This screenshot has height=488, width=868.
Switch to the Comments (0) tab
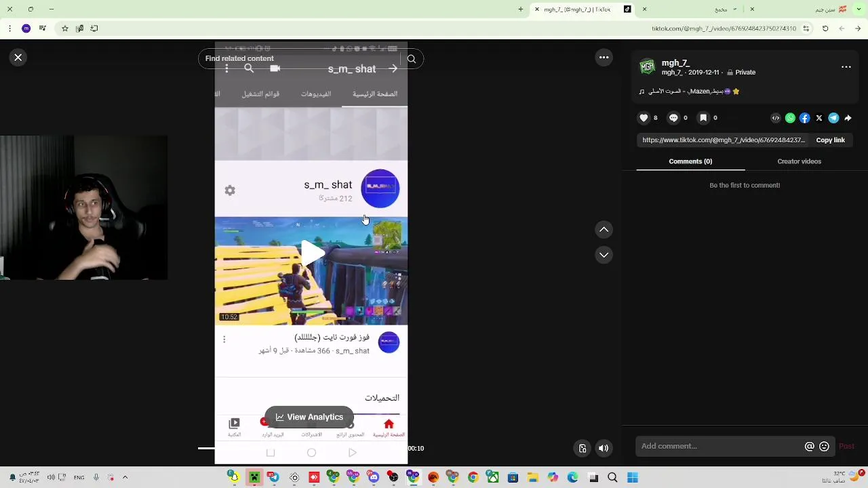[690, 161]
